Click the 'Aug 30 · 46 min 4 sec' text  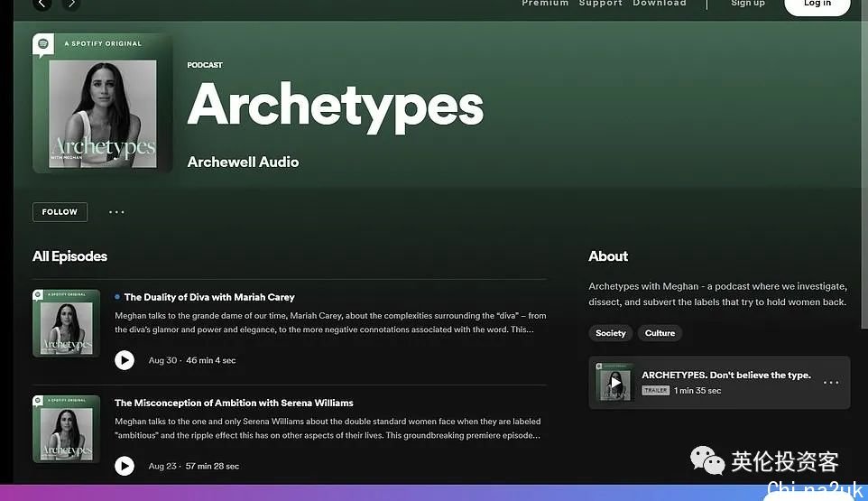(192, 360)
